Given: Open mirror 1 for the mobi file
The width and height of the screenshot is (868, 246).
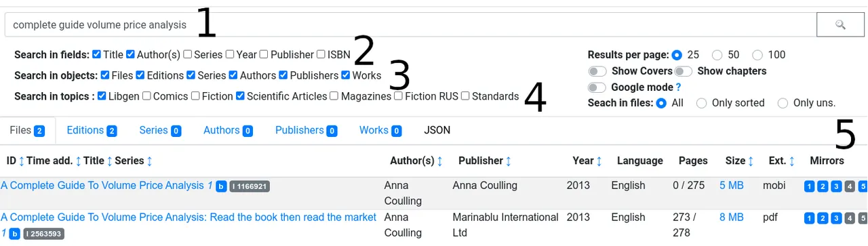Looking at the screenshot, I should (x=809, y=186).
